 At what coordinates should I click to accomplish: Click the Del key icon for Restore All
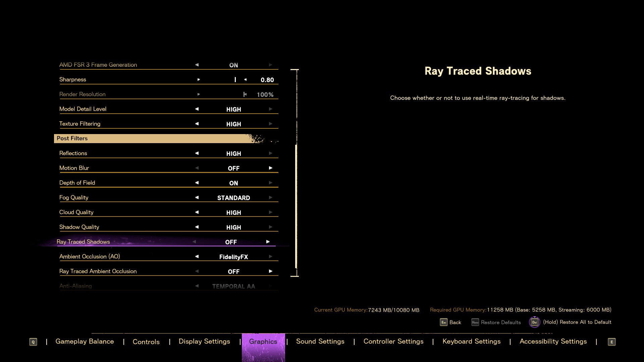click(x=534, y=322)
